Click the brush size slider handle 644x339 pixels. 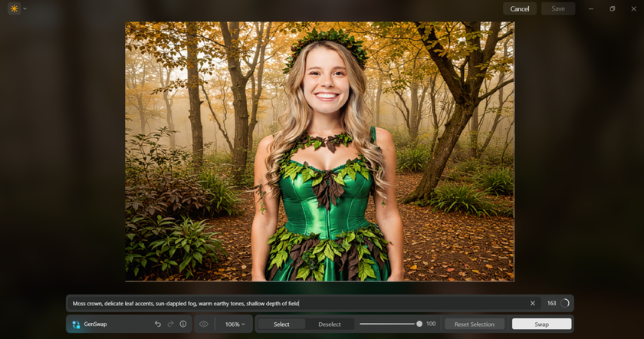(x=419, y=324)
